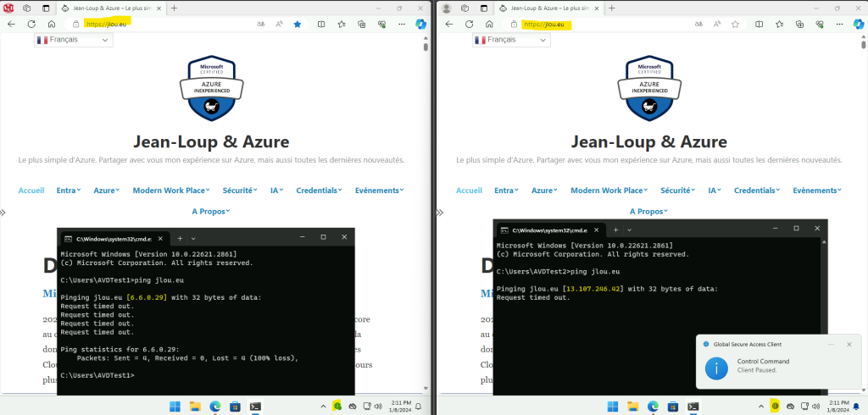Click the red profile avatar in AVDTest1 browser
This screenshot has height=415, width=868.
click(8, 8)
